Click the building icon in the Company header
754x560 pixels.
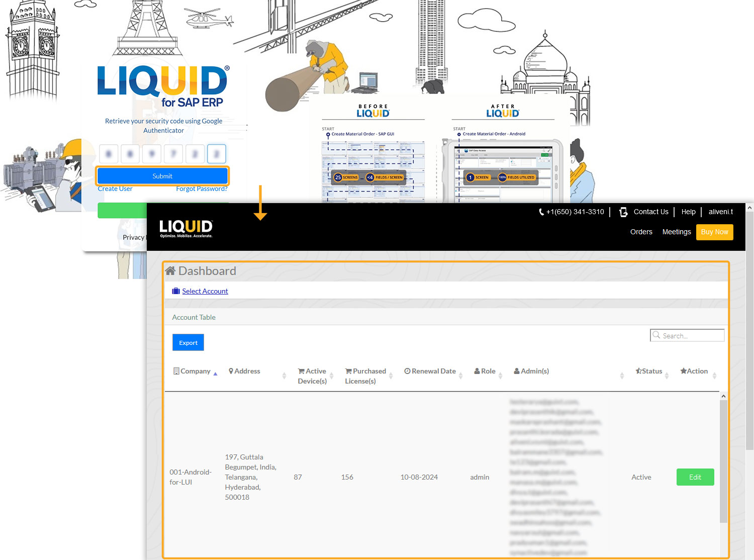click(x=176, y=371)
